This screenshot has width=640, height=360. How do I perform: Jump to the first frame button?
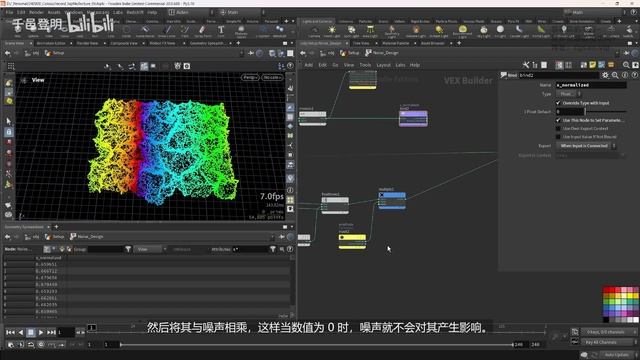pos(10,333)
